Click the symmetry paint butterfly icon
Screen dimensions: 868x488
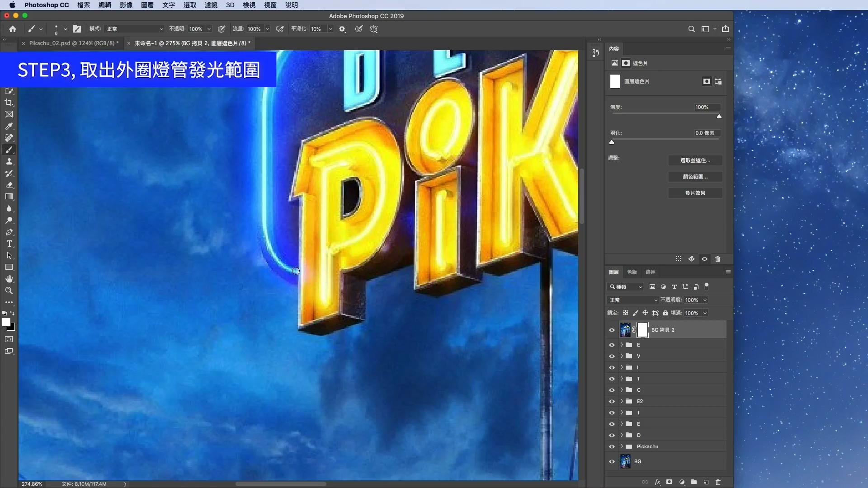point(373,28)
